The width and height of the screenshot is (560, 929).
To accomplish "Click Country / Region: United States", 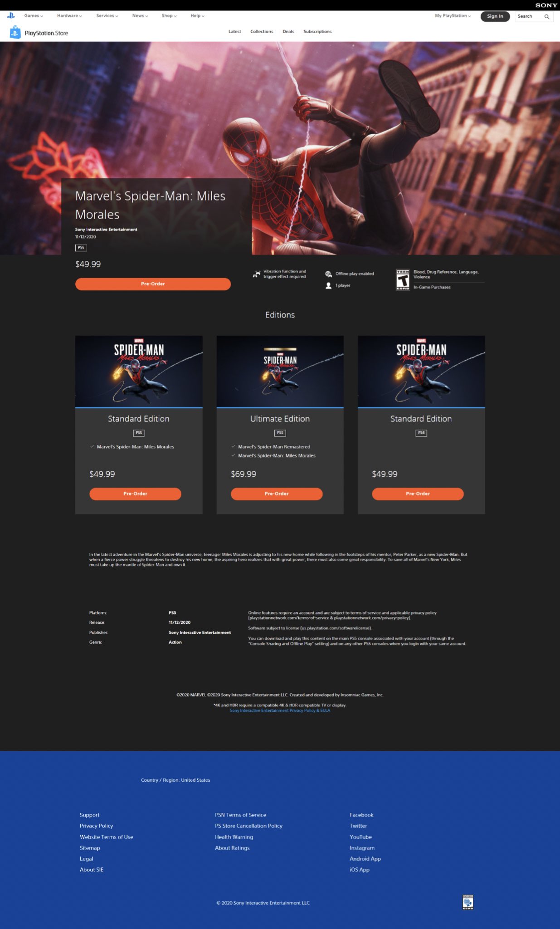I will point(175,780).
